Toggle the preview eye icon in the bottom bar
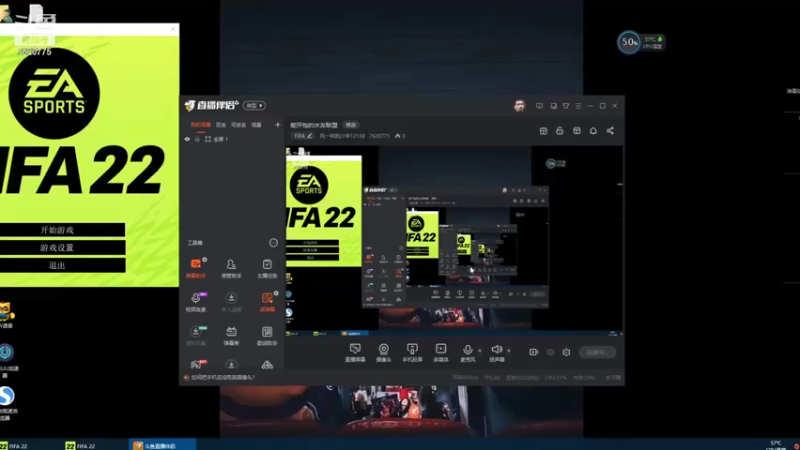Viewport: 800px width, 450px height. click(x=550, y=352)
